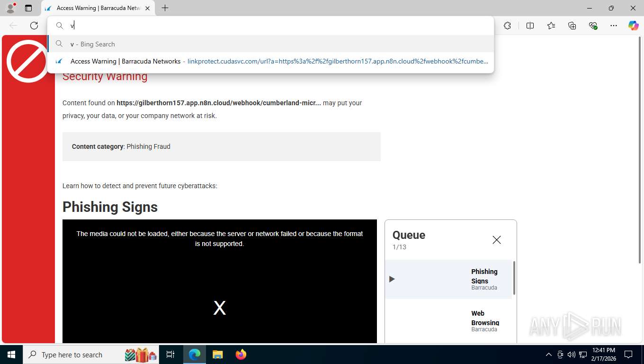Choose the 'v - Bing Search' suggestion
This screenshot has width=644, height=364.
coord(270,44)
